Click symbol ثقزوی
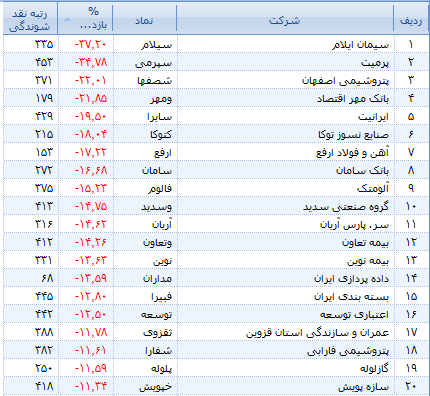430x396 pixels. click(158, 333)
